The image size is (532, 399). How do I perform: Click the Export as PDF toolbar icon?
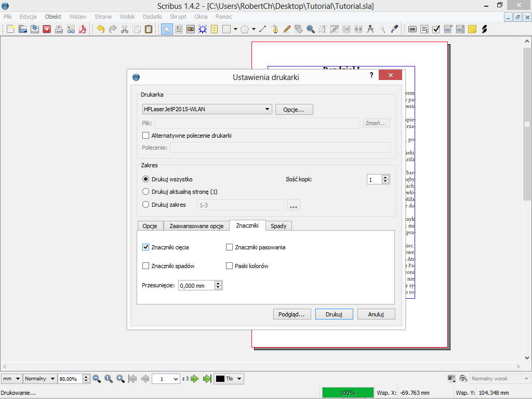pyautogui.click(x=82, y=29)
